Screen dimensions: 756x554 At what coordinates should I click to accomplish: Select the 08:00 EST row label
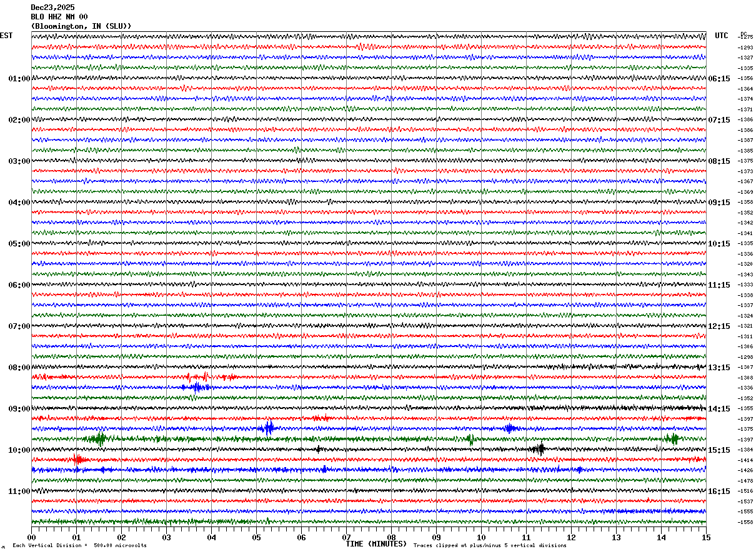click(19, 368)
